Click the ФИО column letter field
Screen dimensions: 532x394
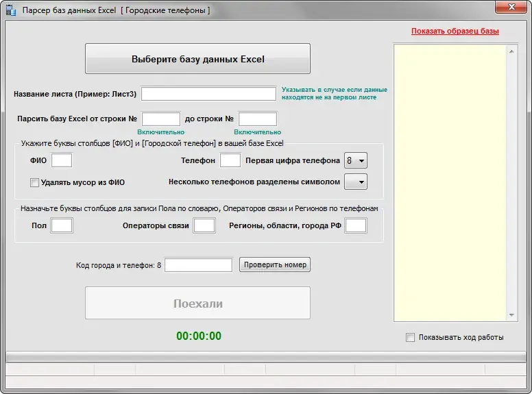[x=62, y=160]
